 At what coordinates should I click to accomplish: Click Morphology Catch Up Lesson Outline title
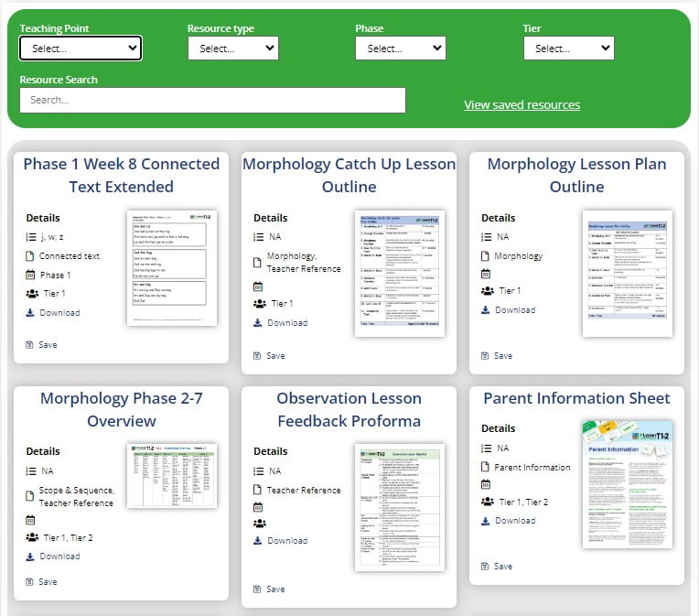pos(349,176)
